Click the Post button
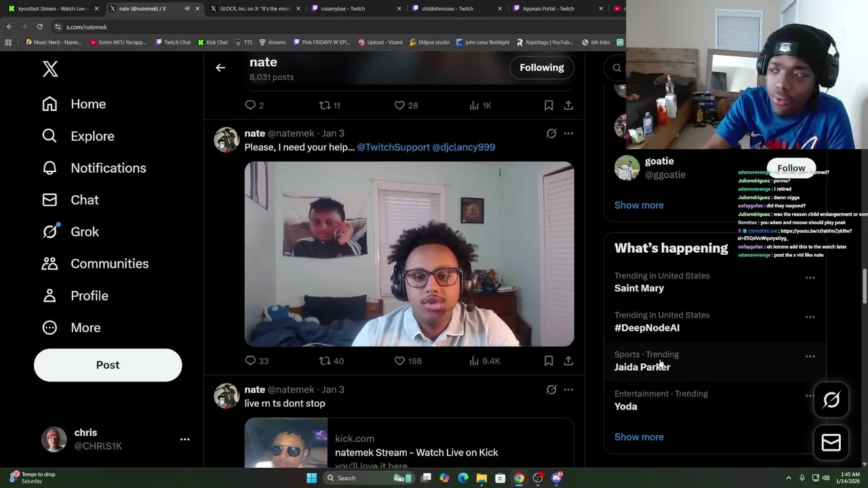This screenshot has width=868, height=488. click(x=108, y=365)
